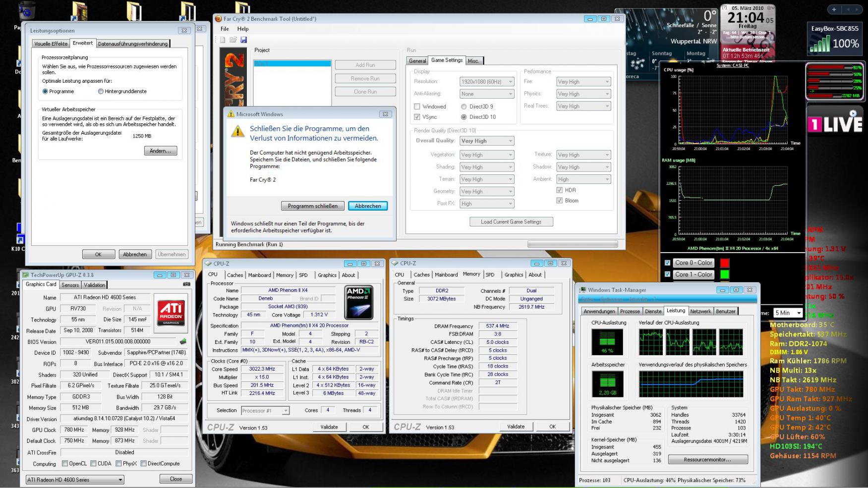Click the GPU-Z screenshot camera icon
This screenshot has width=868, height=488.
[186, 284]
